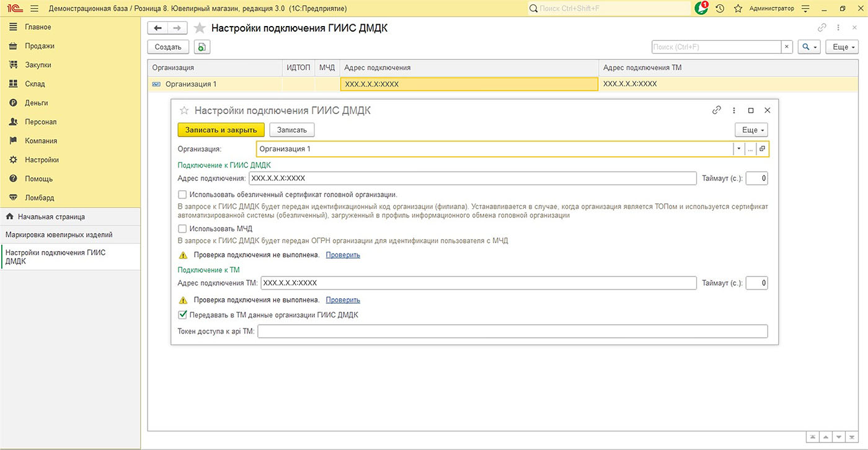Click Администратор user name
Viewport: 868px width, 450px height.
coord(771,9)
